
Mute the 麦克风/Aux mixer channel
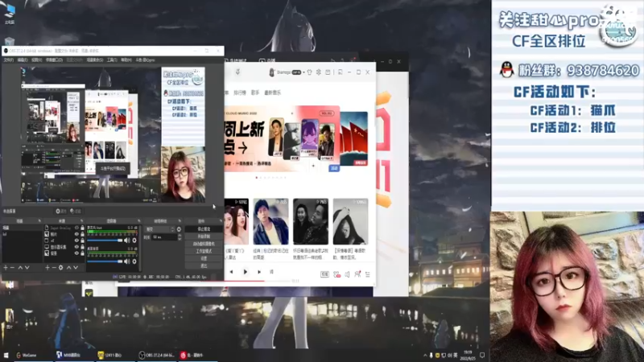(x=127, y=240)
